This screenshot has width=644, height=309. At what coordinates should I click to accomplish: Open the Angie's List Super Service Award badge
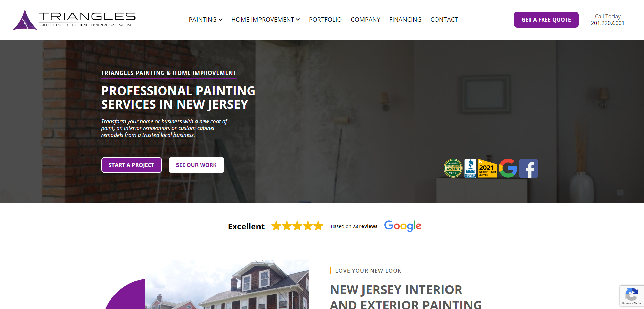tap(453, 168)
